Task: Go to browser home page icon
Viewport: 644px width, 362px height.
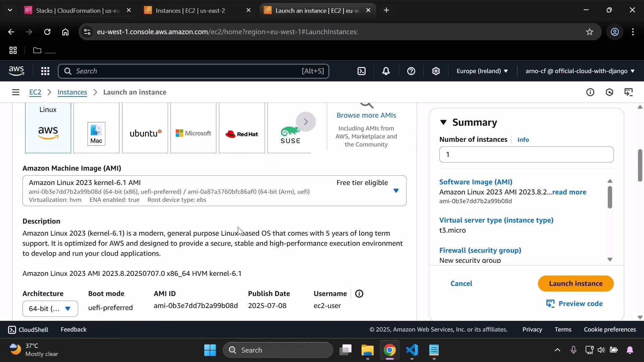Action: pos(65,32)
